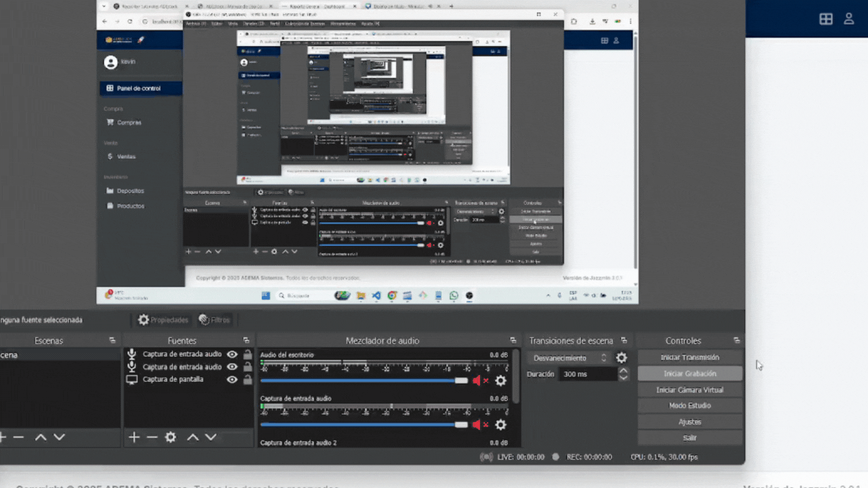Pop out the Transiciones de escena dock
The height and width of the screenshot is (488, 868).
tap(624, 341)
